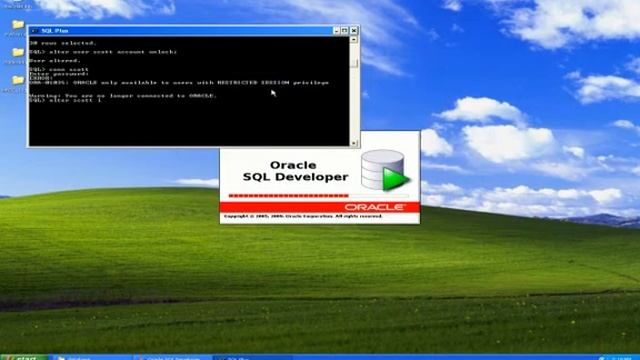Click the 'conn scott' command line

point(59,69)
